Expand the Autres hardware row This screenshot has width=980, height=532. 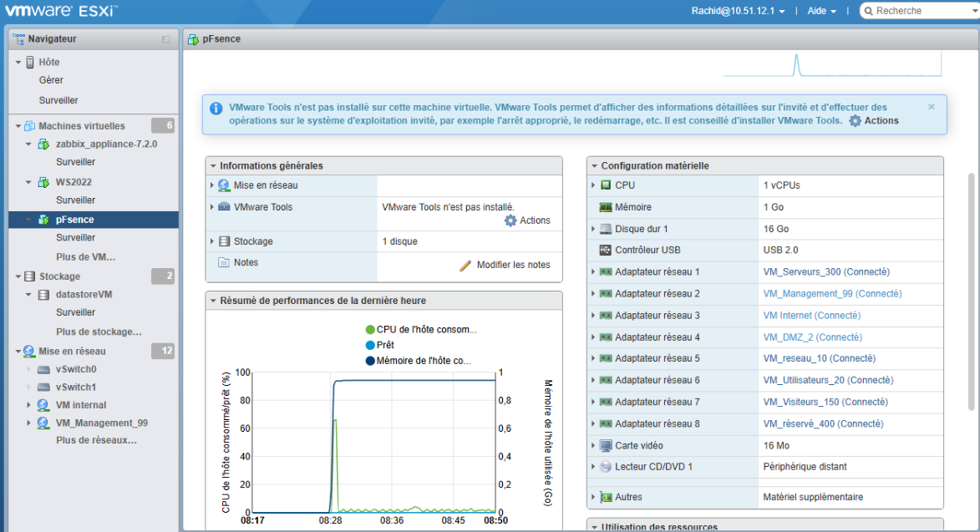click(x=593, y=498)
